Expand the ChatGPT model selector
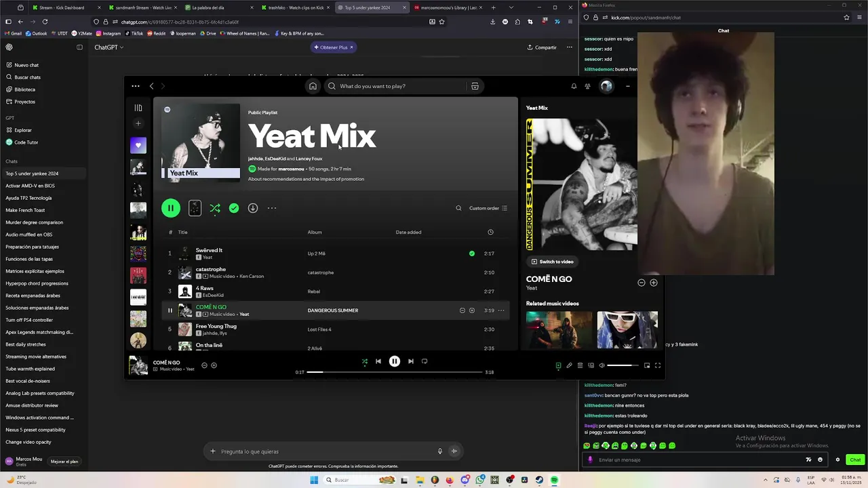The image size is (868, 488). coord(108,47)
